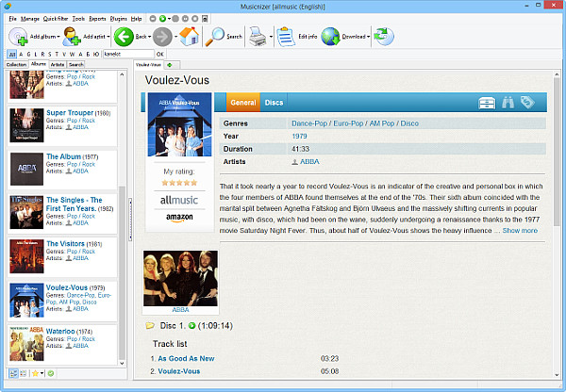Click OK next to the filter box
Viewport: 566px width, 392px height.
(x=160, y=54)
